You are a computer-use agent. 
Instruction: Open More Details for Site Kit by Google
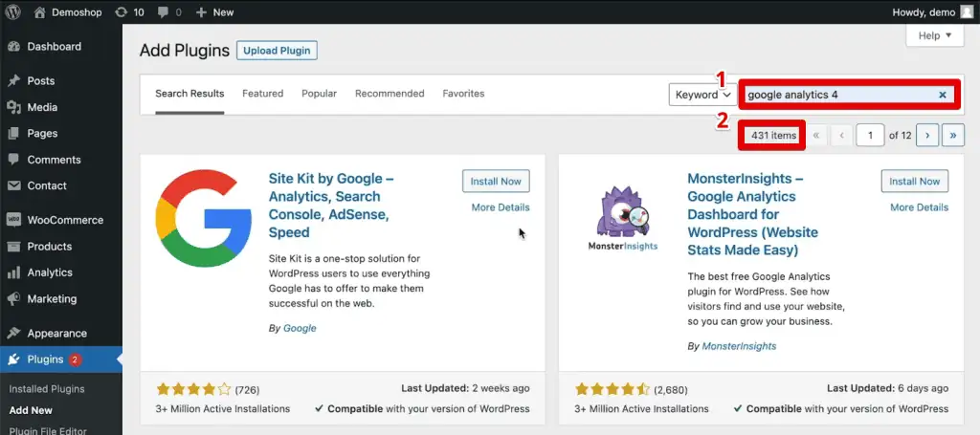(x=500, y=207)
